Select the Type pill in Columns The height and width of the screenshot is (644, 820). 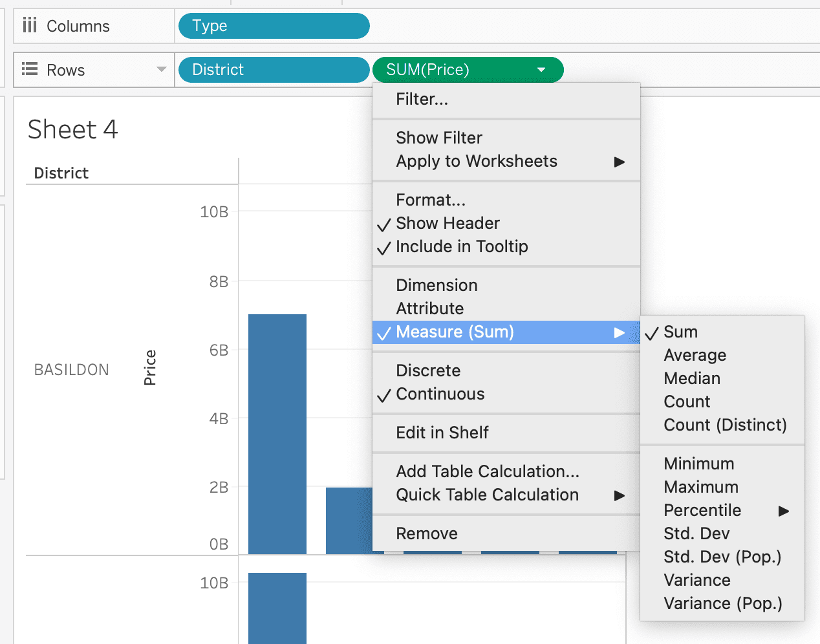[x=273, y=26]
